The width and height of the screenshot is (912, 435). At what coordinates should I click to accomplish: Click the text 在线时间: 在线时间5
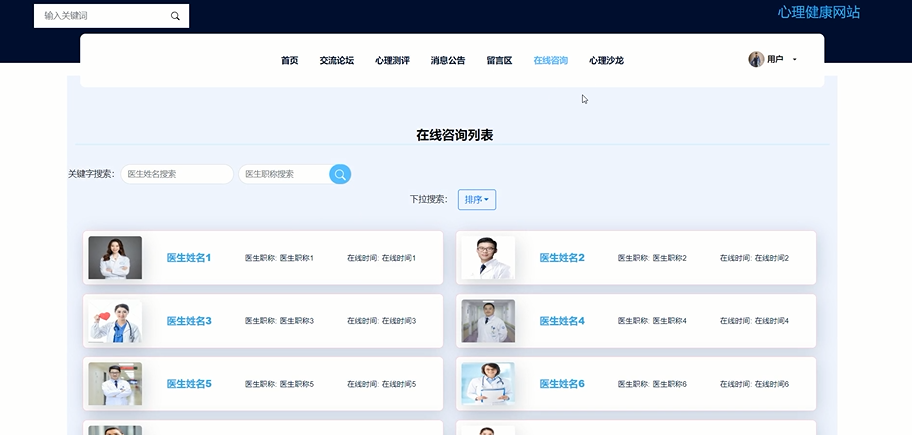click(x=382, y=384)
